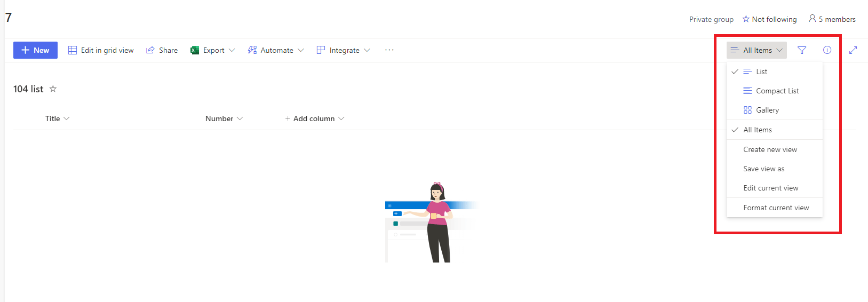Image resolution: width=868 pixels, height=302 pixels.
Task: Click the members person icon
Action: tap(812, 19)
